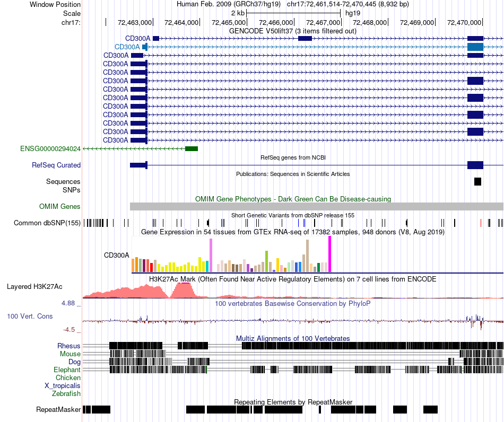
Task: Select the Mouse alignment label
Action: 70,354
